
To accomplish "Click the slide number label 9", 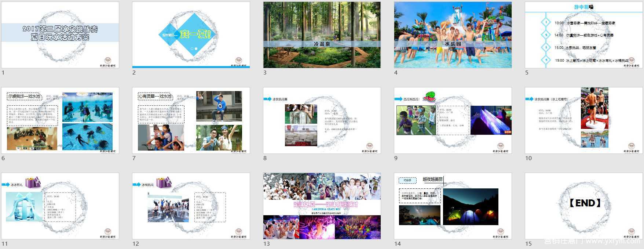I will coord(396,158).
